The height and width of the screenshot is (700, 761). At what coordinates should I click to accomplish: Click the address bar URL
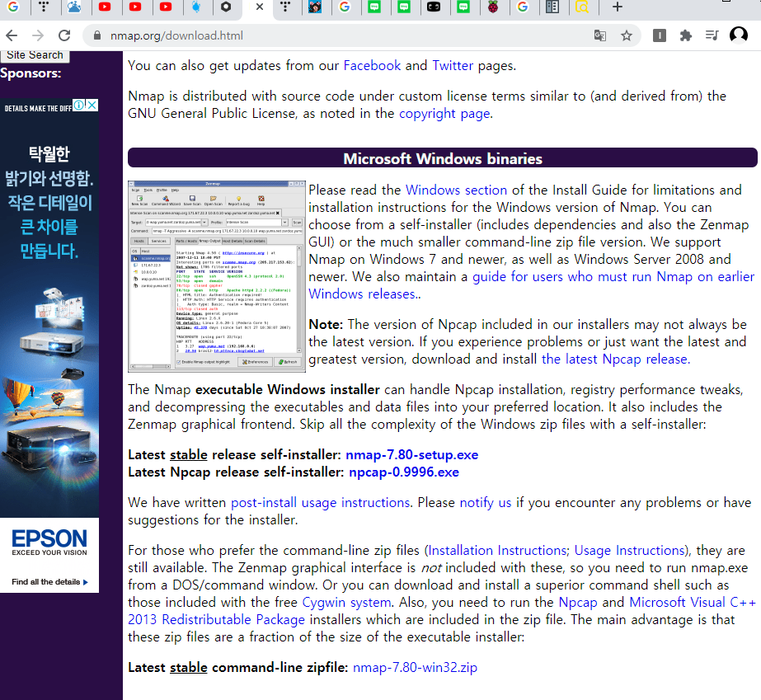176,35
